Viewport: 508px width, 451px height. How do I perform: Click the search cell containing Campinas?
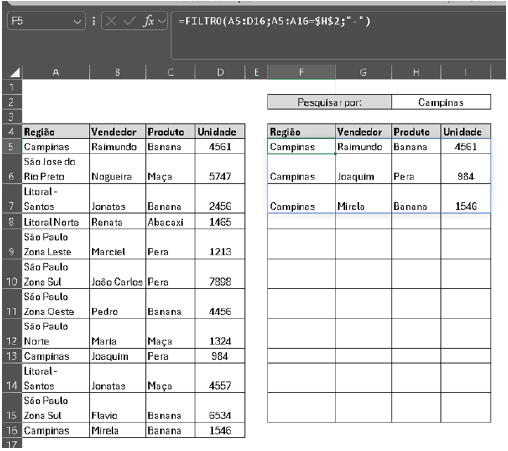(x=441, y=102)
